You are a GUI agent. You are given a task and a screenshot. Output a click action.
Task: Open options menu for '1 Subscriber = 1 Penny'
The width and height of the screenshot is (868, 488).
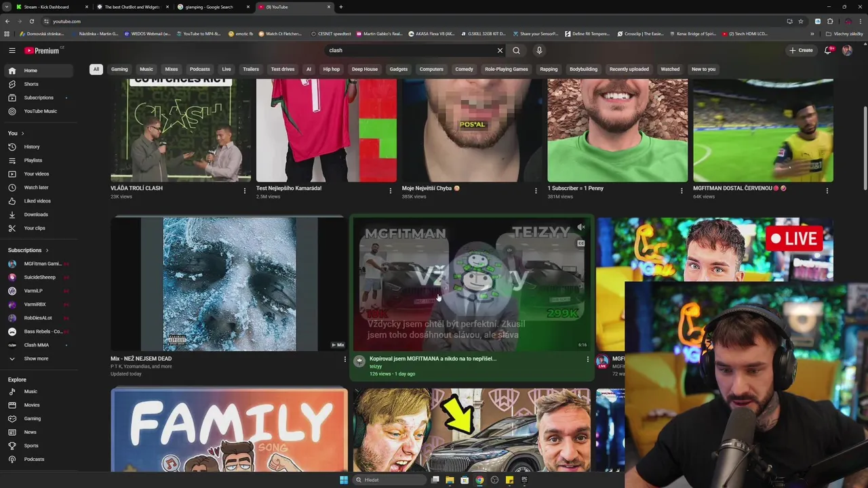coord(682,191)
